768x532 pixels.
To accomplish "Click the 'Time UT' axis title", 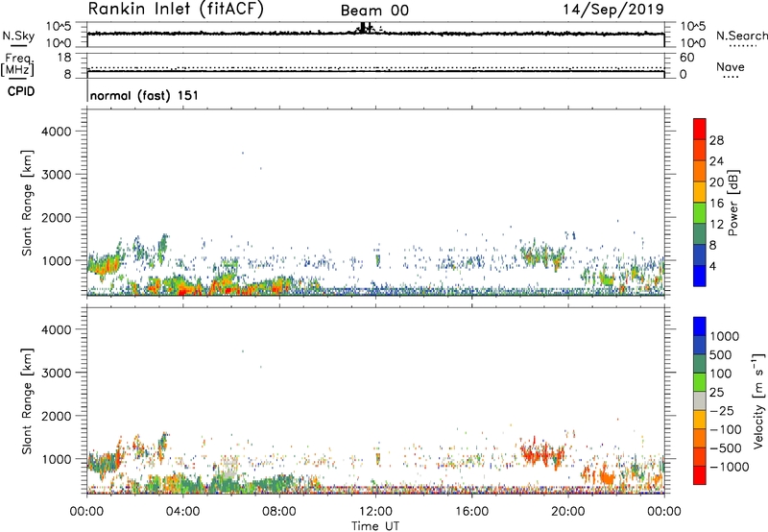I will tap(375, 526).
